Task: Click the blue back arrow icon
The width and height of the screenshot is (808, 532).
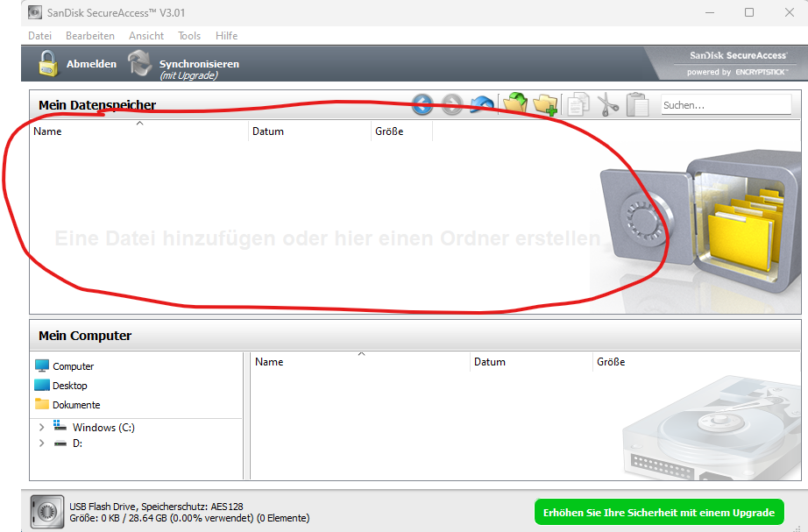Action: tap(422, 105)
